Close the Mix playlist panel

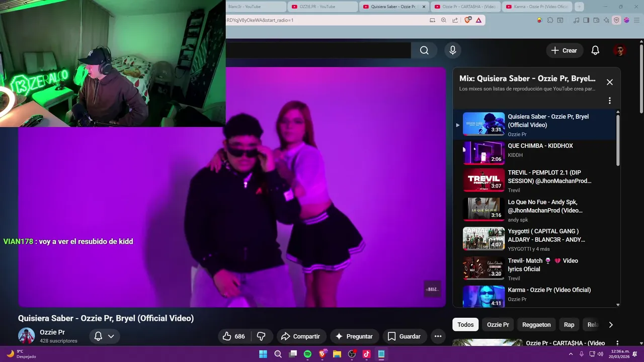(610, 82)
